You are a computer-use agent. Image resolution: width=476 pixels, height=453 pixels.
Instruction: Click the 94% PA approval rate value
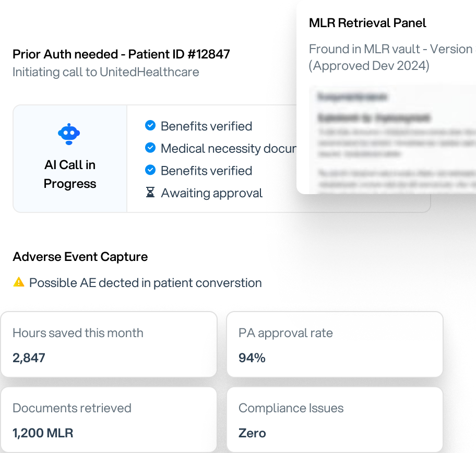point(252,358)
